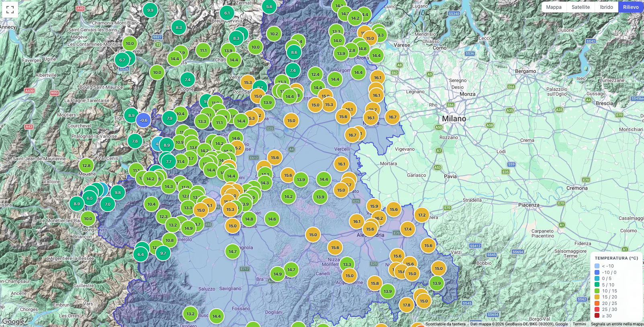
Task: Open the 5.6 station marker
Action: [269, 6]
